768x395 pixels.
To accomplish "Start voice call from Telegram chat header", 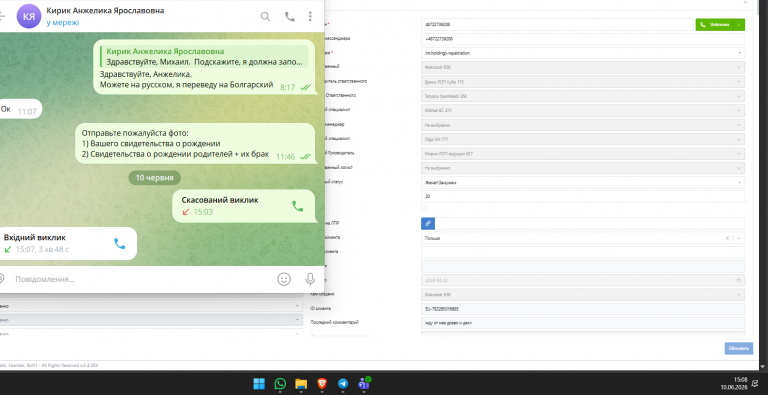I will pyautogui.click(x=290, y=17).
